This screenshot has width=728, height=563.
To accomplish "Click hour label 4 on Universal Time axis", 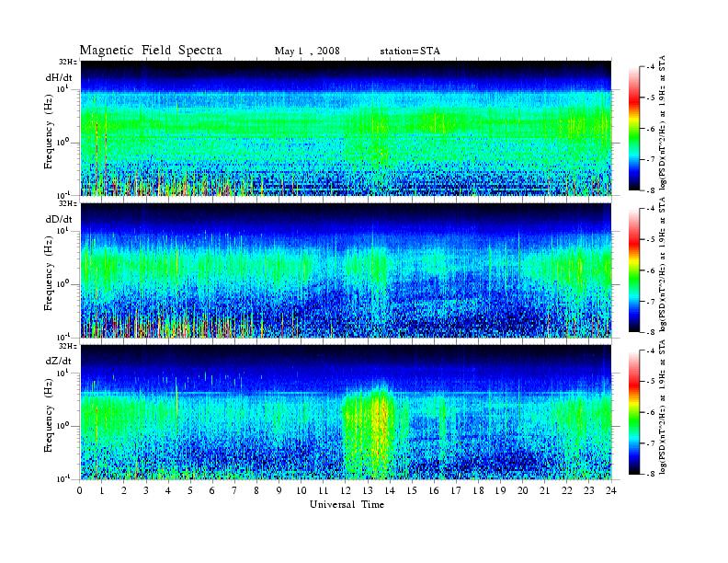I will (168, 490).
